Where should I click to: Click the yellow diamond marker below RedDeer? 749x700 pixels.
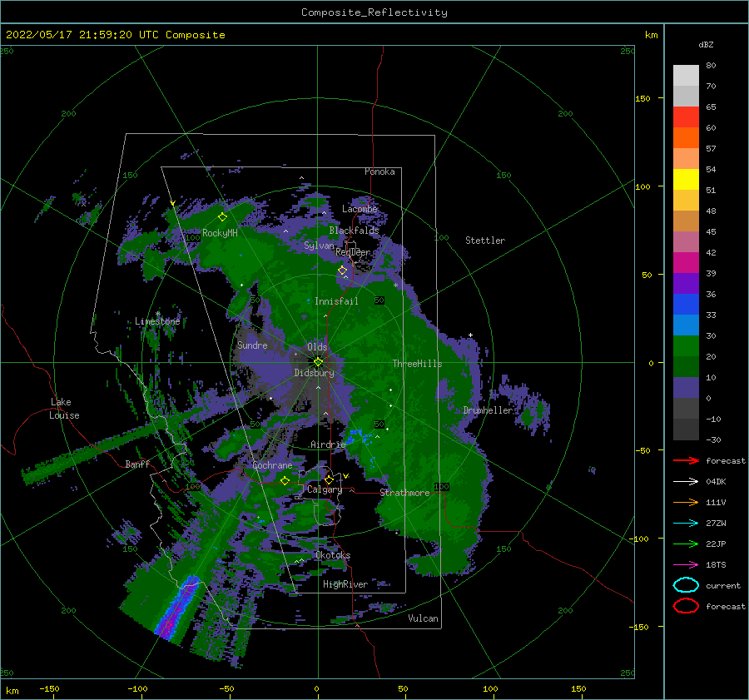pyautogui.click(x=343, y=271)
